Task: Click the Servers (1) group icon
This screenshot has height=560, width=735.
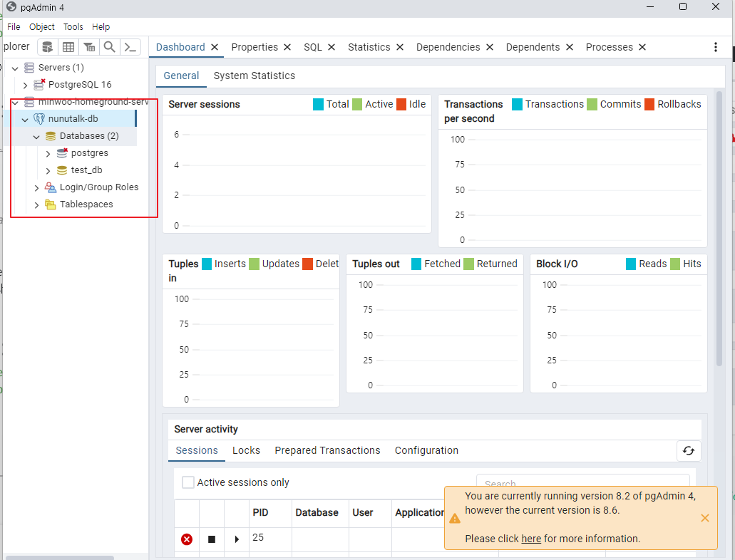Action: pos(29,68)
